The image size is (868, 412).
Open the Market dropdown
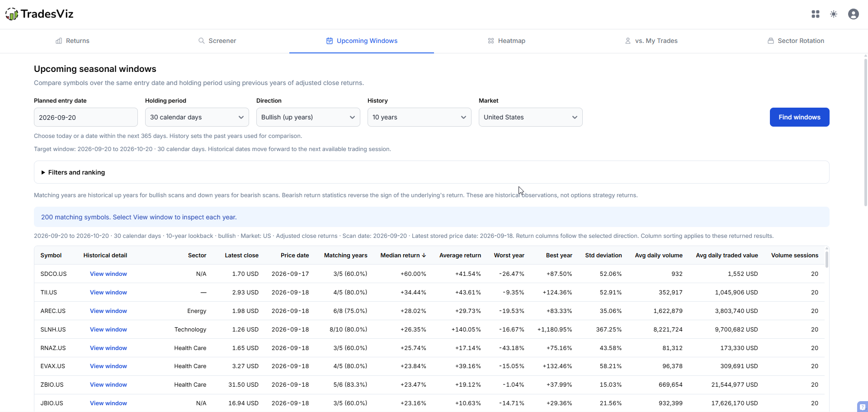pos(531,117)
